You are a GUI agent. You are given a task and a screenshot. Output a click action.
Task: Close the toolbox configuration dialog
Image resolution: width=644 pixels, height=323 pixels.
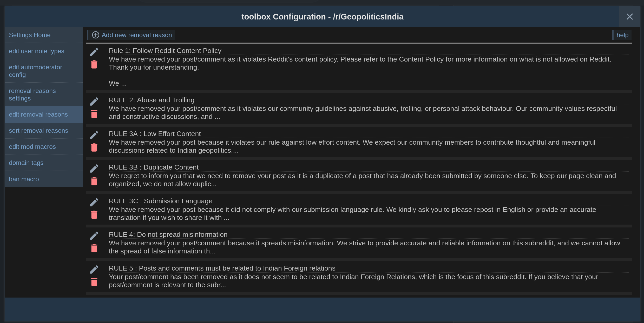click(x=629, y=17)
